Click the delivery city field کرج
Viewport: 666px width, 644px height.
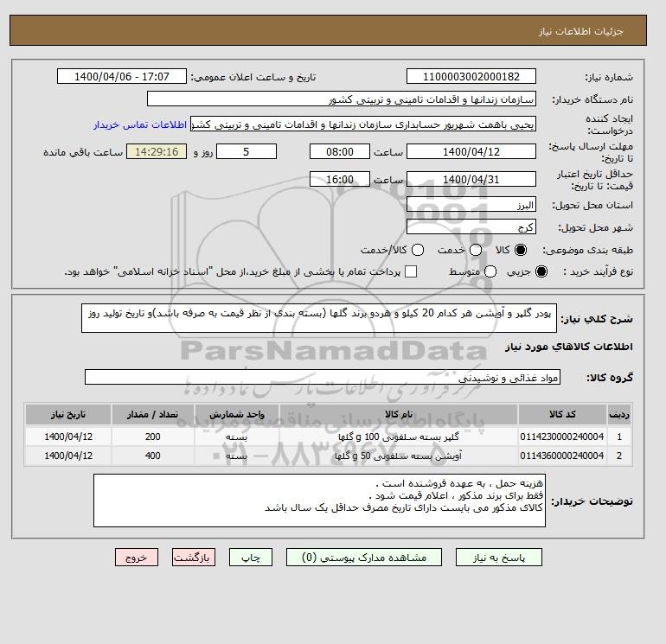471,226
